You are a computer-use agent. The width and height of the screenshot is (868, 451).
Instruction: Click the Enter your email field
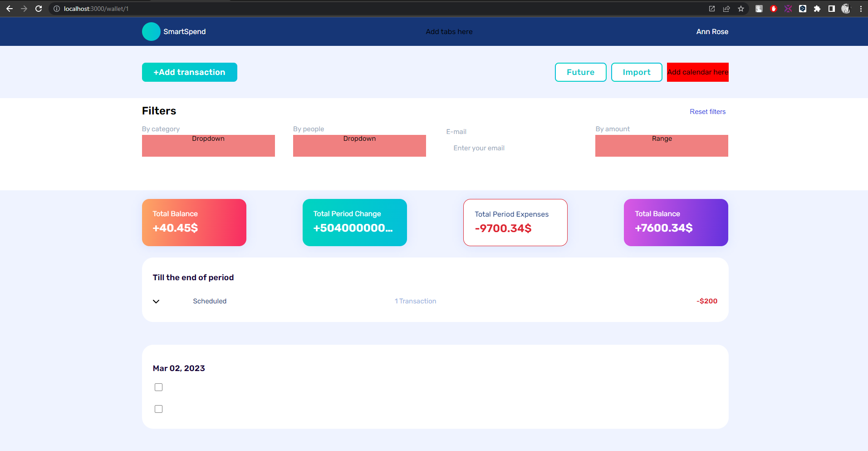[479, 148]
